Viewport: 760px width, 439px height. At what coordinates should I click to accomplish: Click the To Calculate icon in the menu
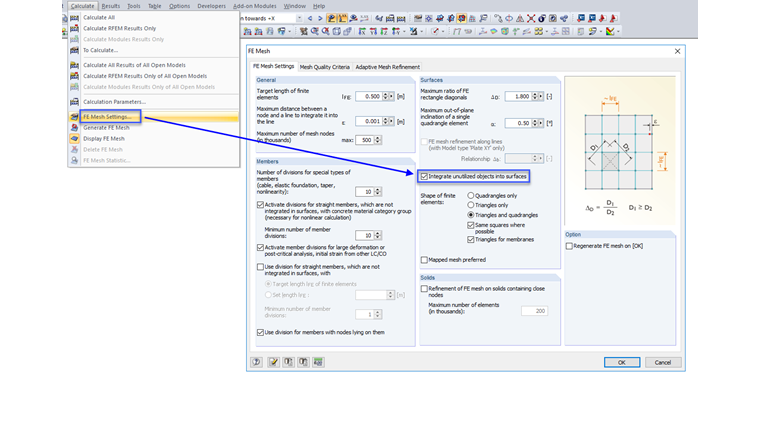pos(74,50)
